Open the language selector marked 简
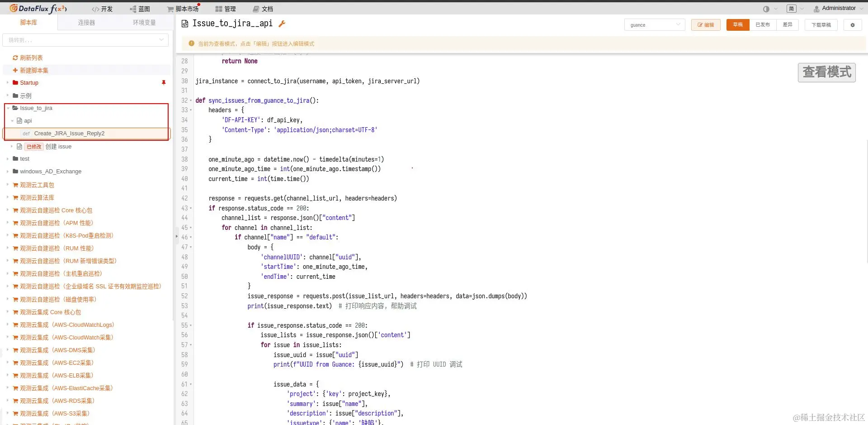Image resolution: width=868 pixels, height=425 pixels. tap(791, 9)
